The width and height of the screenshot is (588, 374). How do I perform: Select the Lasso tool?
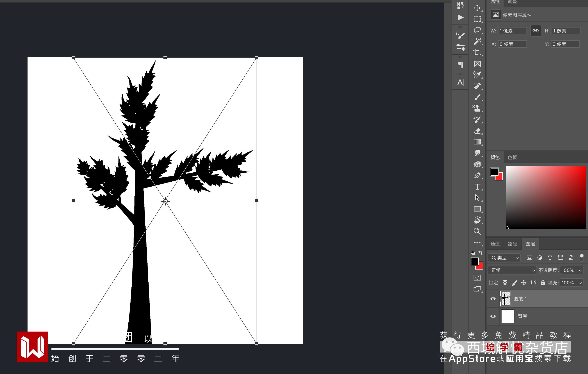pyautogui.click(x=477, y=30)
